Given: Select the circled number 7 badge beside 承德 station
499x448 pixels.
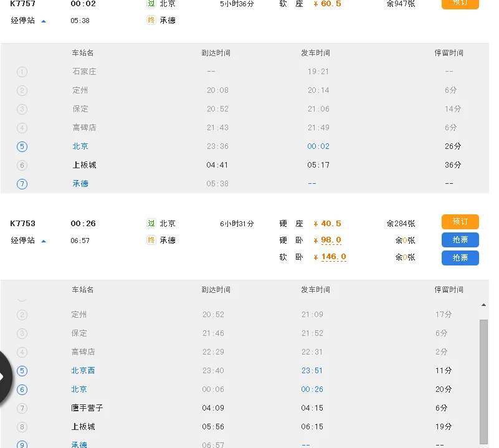Looking at the screenshot, I should pos(22,184).
